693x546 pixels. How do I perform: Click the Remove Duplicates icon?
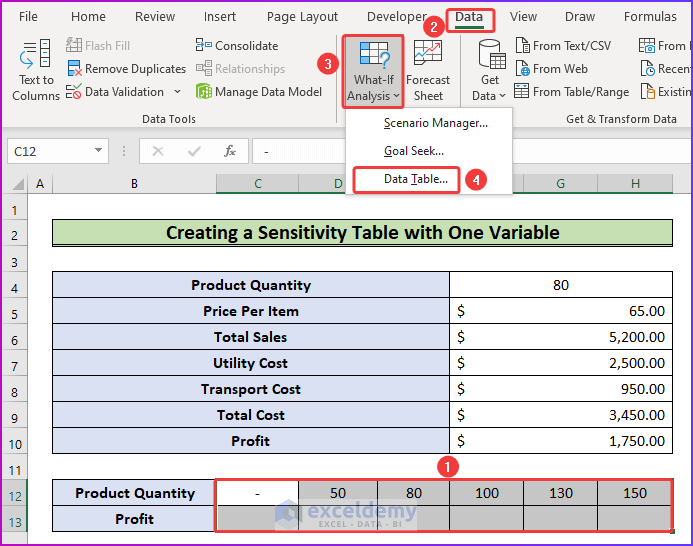click(x=74, y=69)
